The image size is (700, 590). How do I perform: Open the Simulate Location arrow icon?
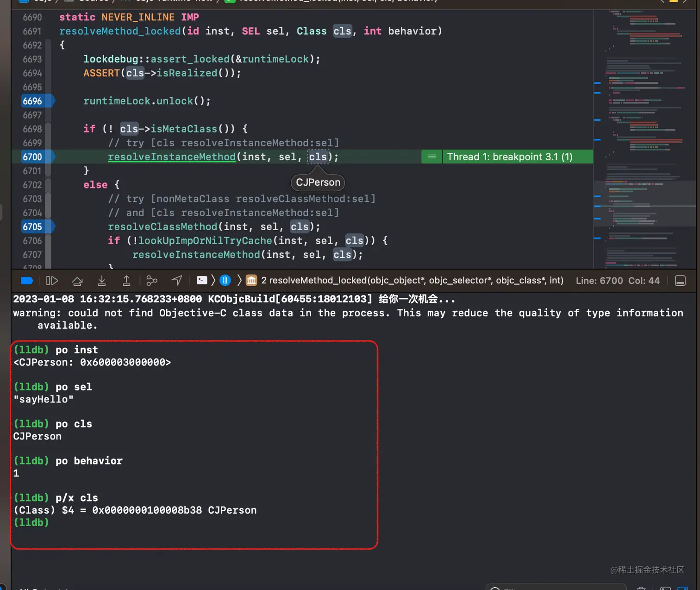point(177,281)
